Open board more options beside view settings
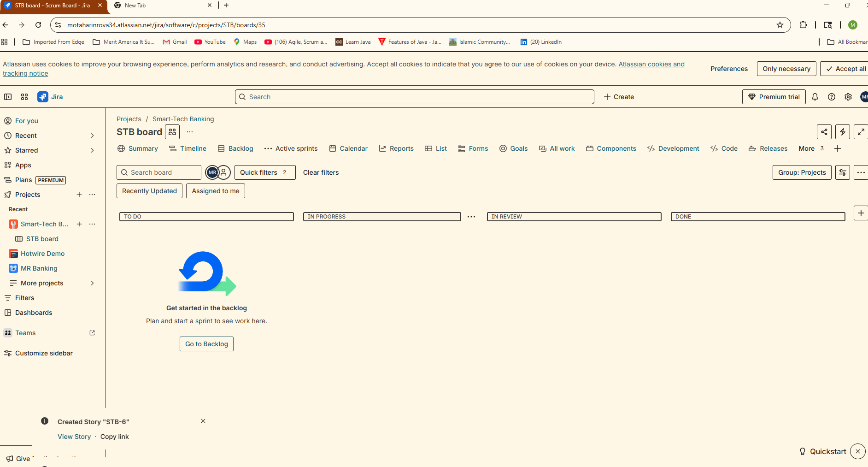The image size is (868, 467). 861,172
